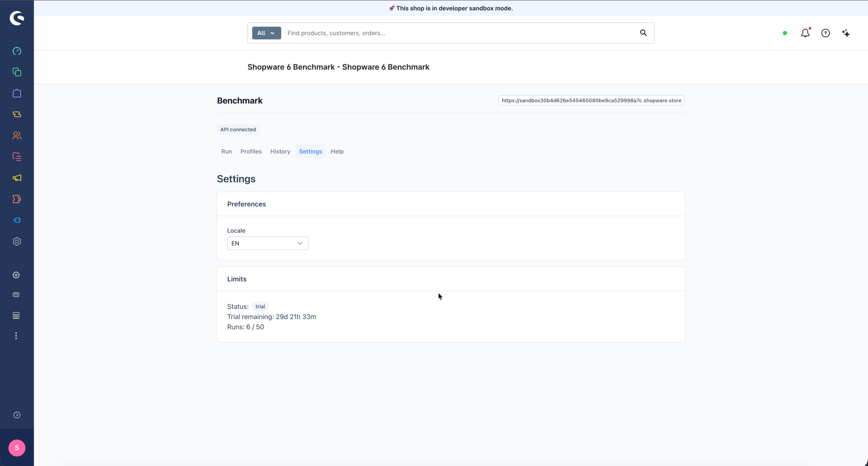Click the green status dot indicator
Viewport: 868px width, 466px height.
point(785,33)
